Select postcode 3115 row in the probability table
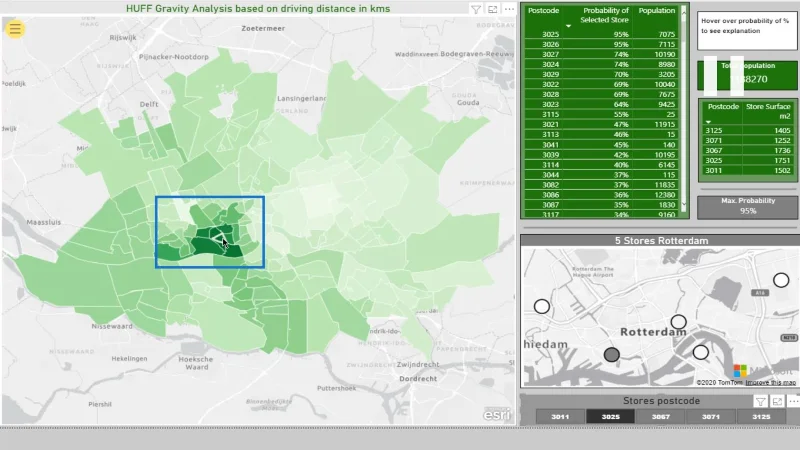 click(601, 114)
